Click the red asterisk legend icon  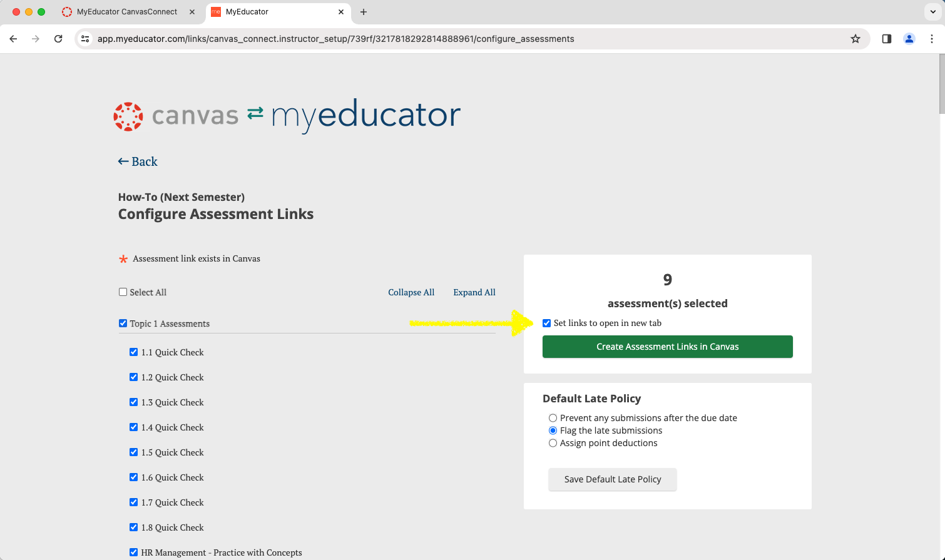coord(123,259)
